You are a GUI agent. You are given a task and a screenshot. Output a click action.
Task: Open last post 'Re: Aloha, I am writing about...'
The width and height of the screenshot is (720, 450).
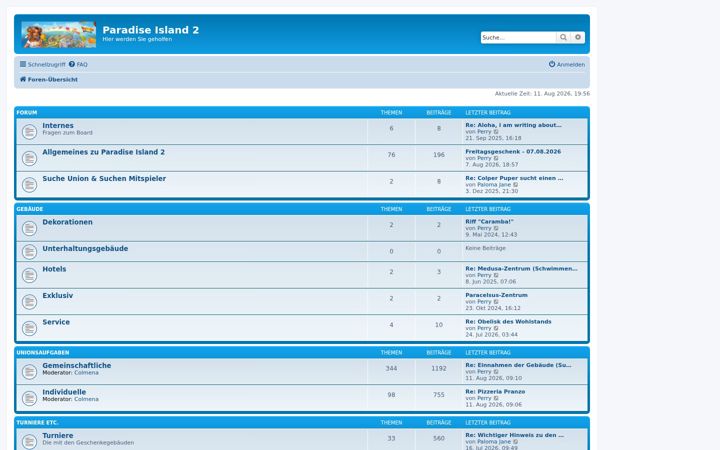(513, 125)
